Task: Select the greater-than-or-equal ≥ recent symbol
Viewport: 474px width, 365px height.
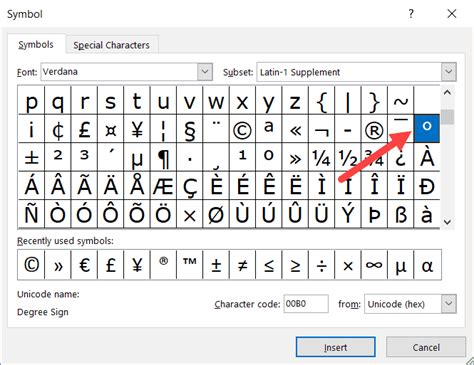Action: 295,265
